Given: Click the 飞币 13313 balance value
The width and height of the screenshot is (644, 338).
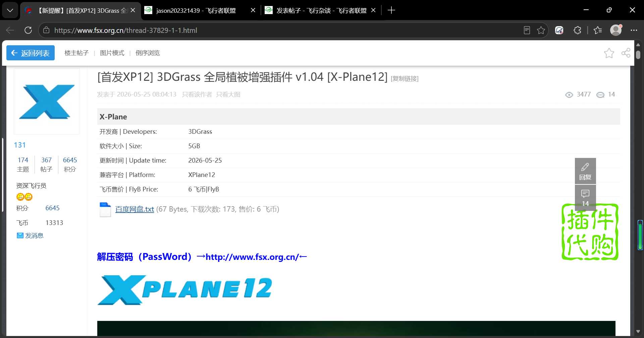Looking at the screenshot, I should (54, 223).
